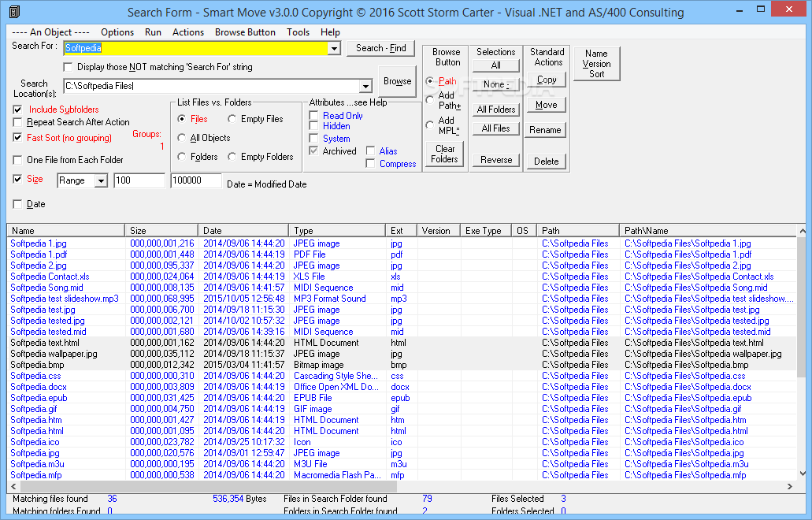Toggle Include Subfolders checkbox
This screenshot has width=812, height=520.
coord(17,110)
